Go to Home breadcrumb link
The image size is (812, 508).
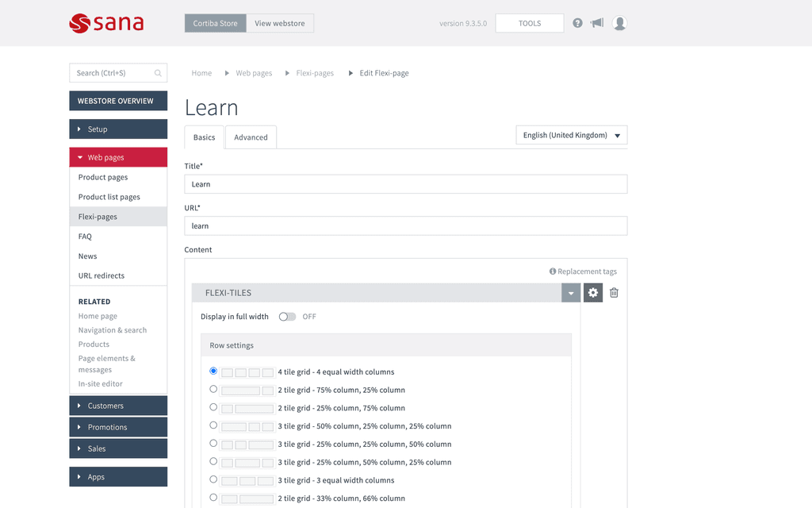pyautogui.click(x=201, y=73)
